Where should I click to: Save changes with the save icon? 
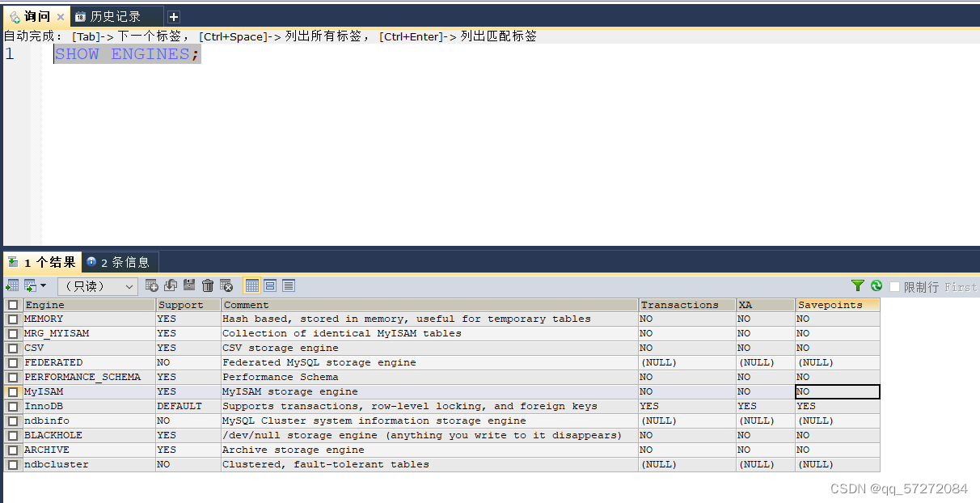coord(189,285)
